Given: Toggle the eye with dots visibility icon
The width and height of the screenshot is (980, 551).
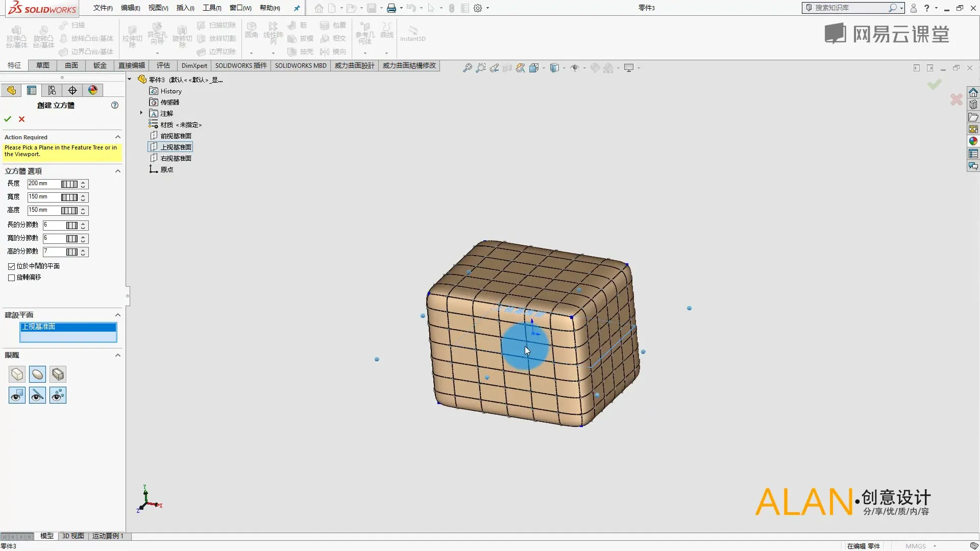Looking at the screenshot, I should pos(58,395).
